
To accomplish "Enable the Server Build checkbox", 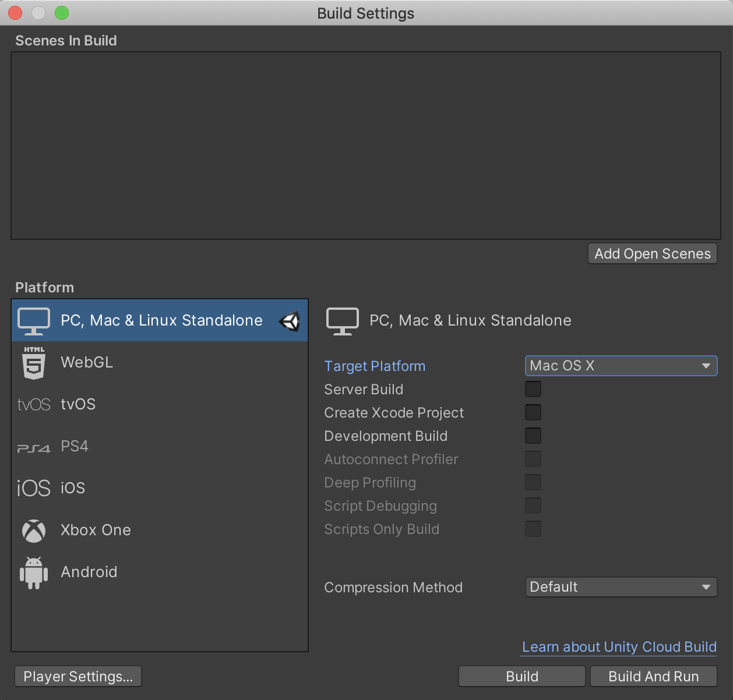I will [x=533, y=389].
